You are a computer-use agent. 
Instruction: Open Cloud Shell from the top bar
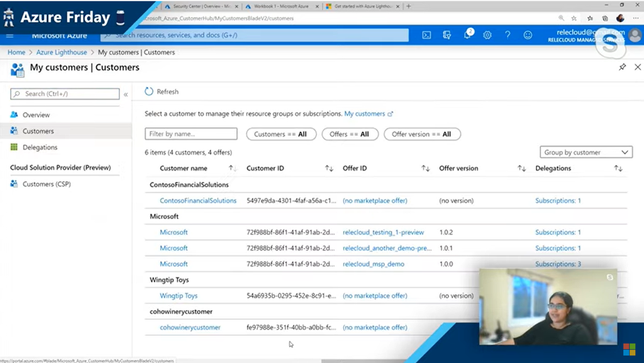(426, 35)
